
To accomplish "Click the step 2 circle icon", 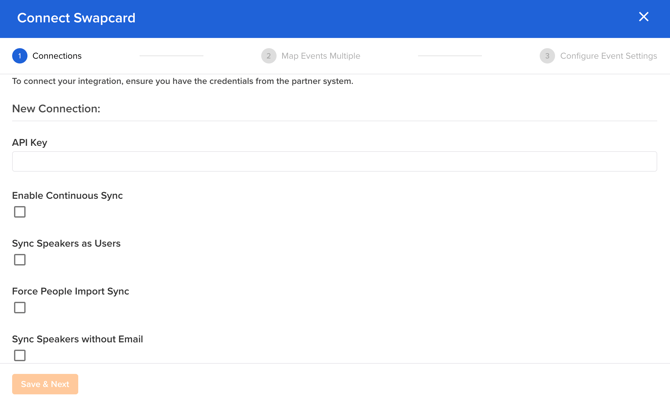I will point(268,56).
